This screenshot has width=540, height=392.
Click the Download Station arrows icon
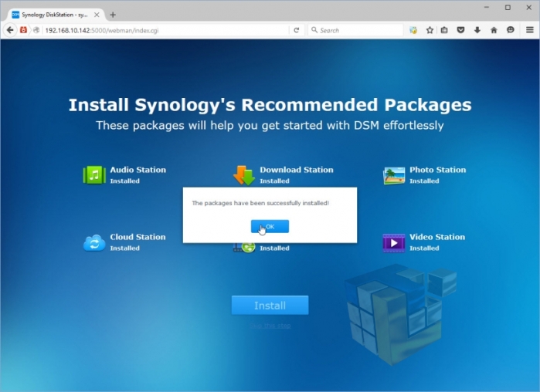click(244, 175)
